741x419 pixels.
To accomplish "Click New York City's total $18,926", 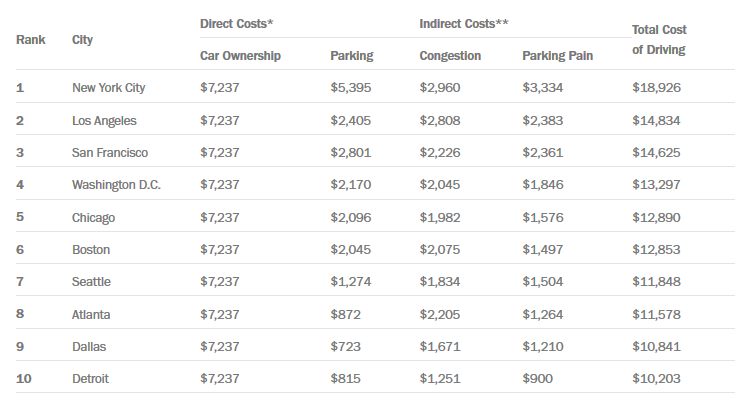I will coord(658,88).
